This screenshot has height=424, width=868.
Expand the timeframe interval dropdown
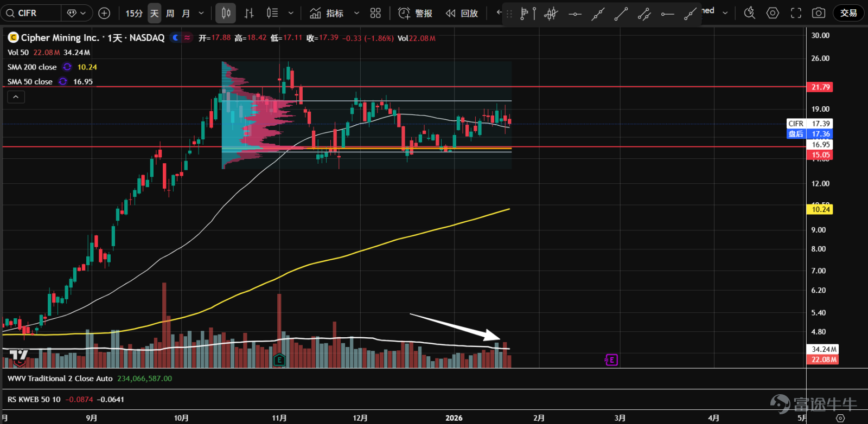(x=201, y=13)
